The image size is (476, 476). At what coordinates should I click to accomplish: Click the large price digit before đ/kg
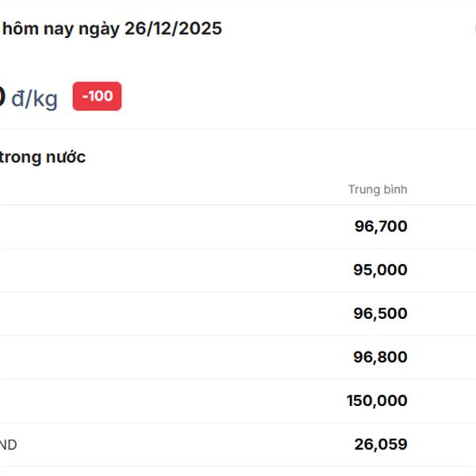pyautogui.click(x=2, y=98)
